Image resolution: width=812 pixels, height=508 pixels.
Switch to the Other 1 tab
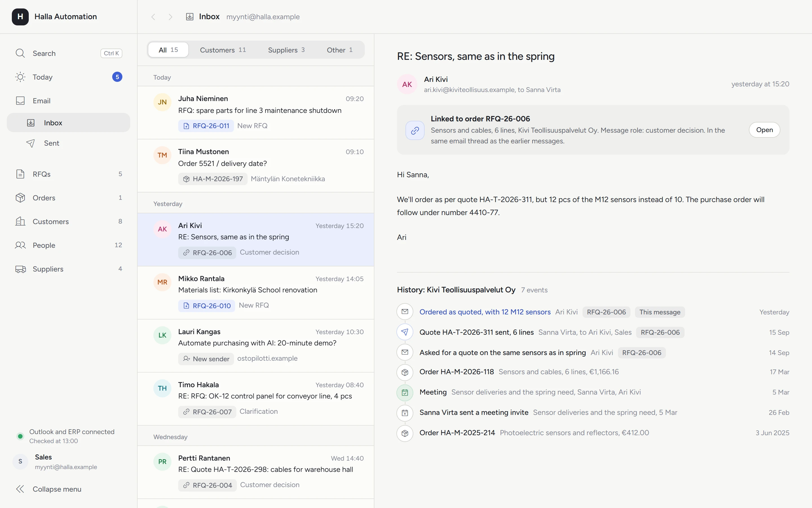(339, 50)
